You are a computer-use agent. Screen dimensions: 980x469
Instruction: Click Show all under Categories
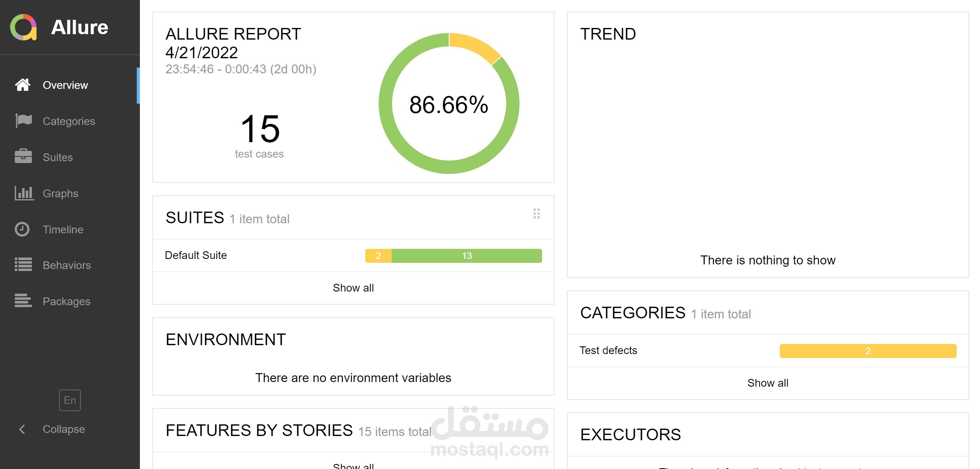tap(767, 383)
